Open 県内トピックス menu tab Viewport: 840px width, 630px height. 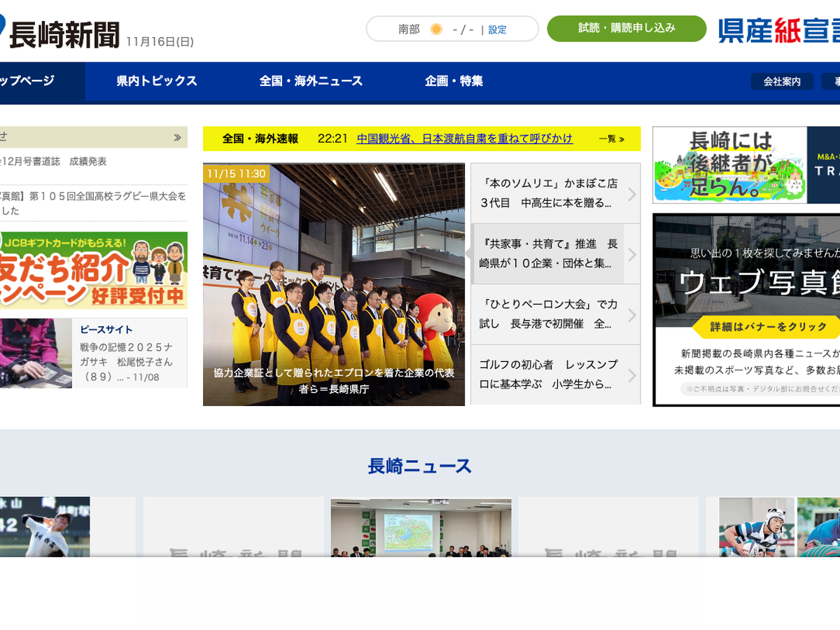pos(157,81)
